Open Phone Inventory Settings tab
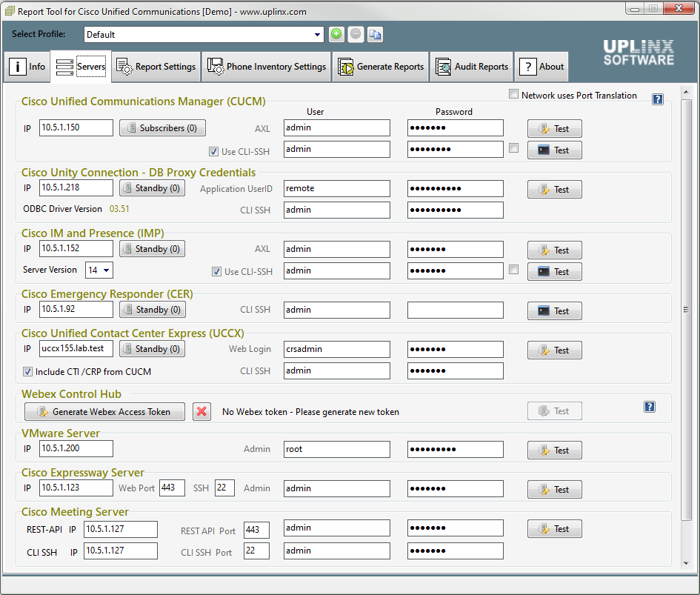Viewport: 700px width, 595px height. 267,67
